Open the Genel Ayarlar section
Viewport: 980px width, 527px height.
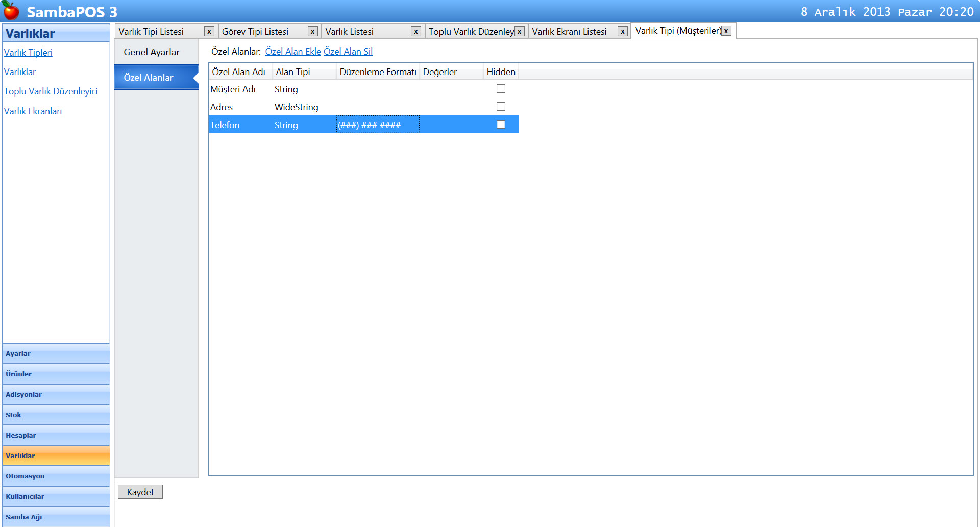click(152, 52)
